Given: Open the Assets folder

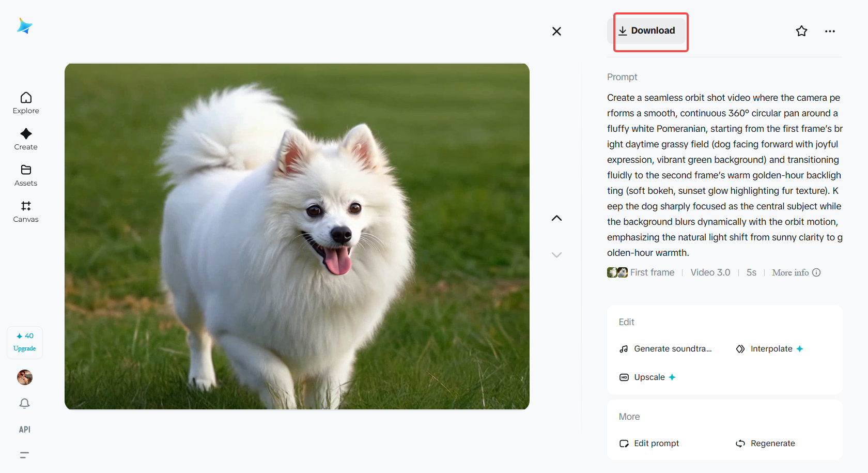Looking at the screenshot, I should pyautogui.click(x=26, y=175).
